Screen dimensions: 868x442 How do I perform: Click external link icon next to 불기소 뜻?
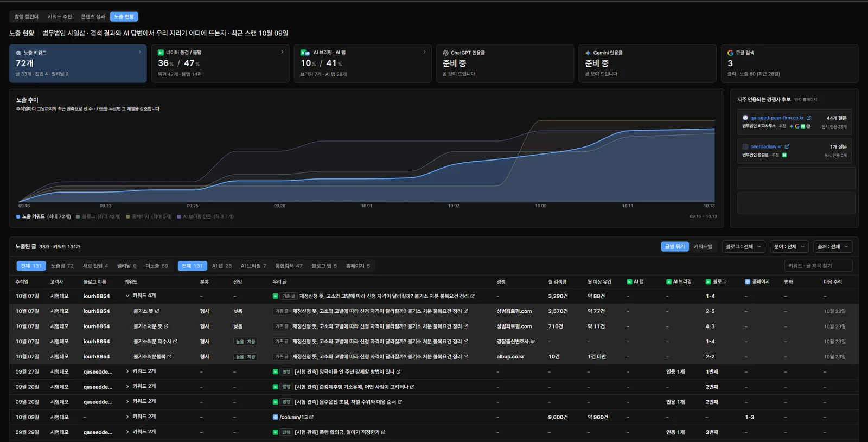[x=157, y=311]
